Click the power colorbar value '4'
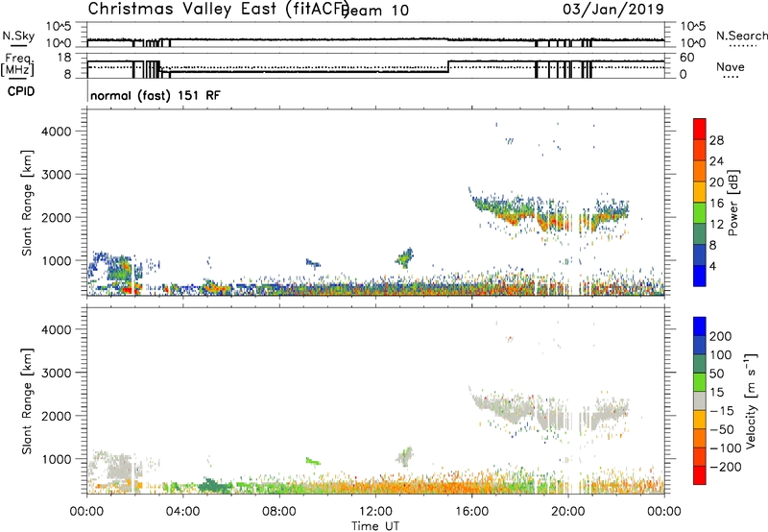768x532 pixels. click(x=712, y=266)
